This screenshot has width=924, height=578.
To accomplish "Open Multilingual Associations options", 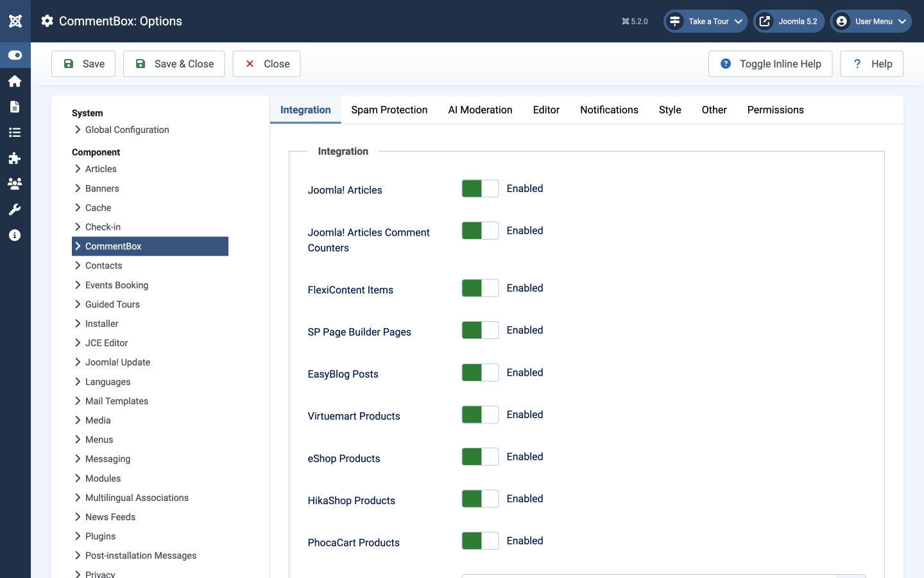I will pyautogui.click(x=150, y=498).
